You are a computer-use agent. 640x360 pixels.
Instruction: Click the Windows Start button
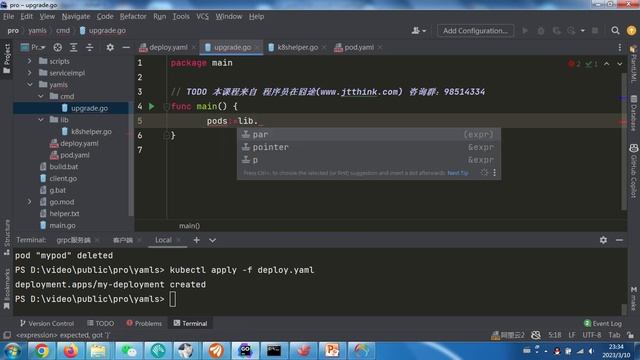click(12, 351)
